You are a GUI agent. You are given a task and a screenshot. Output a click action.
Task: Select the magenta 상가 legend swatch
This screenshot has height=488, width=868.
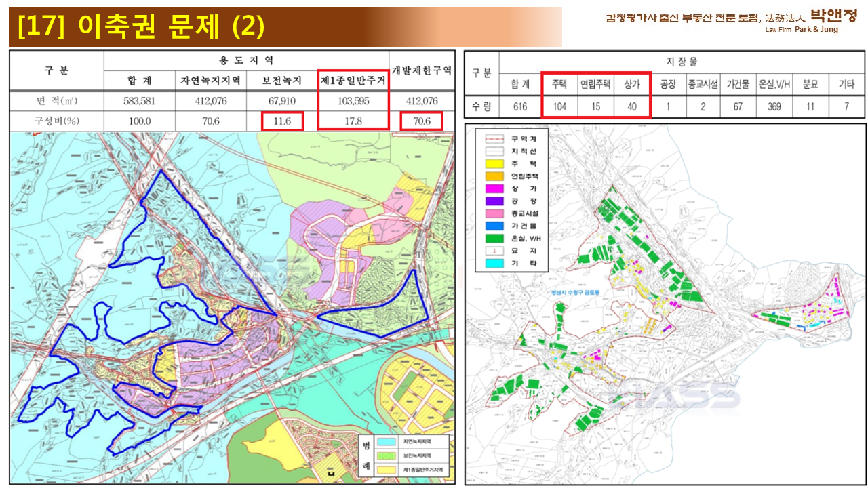[493, 188]
